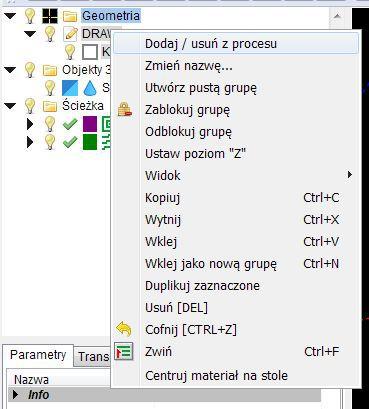Click green checkmark on purple toolpath row
Viewport: 369px width, 409px height.
click(70, 124)
